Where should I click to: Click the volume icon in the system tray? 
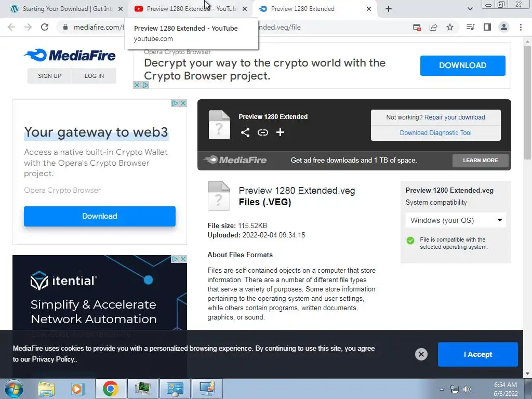[x=467, y=389]
